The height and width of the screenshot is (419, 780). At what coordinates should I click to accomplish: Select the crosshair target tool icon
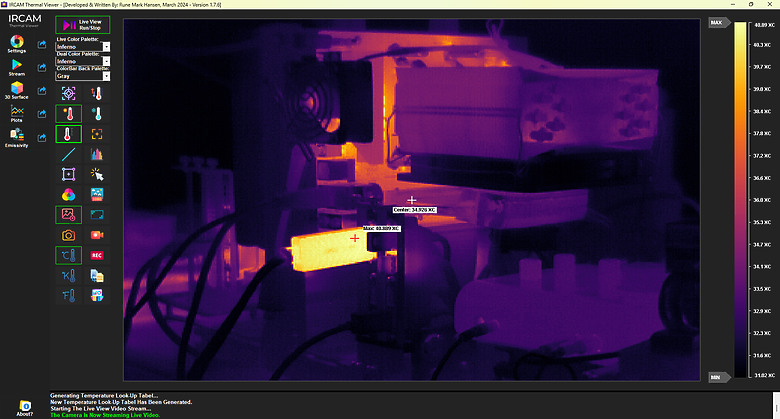point(69,93)
